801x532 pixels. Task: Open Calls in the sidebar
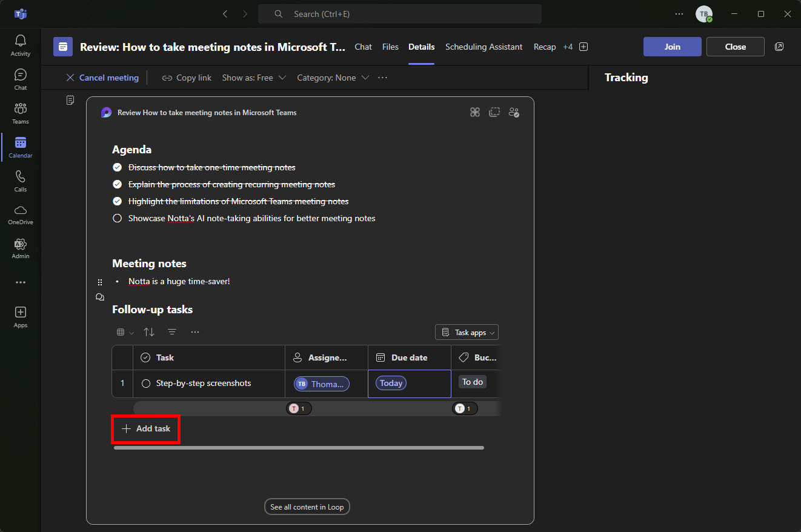[21, 181]
